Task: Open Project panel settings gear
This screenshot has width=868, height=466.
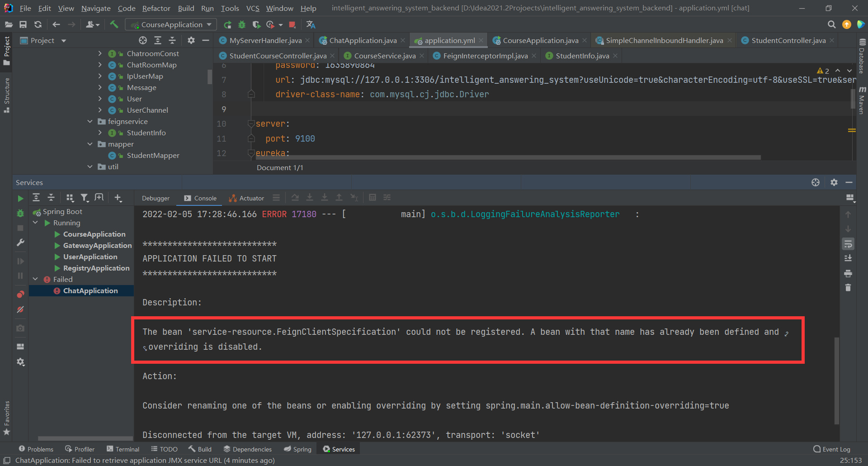Action: [191, 40]
